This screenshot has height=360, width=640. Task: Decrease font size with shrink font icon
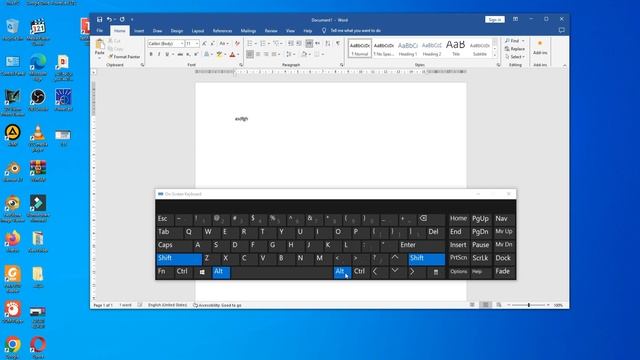coord(212,43)
